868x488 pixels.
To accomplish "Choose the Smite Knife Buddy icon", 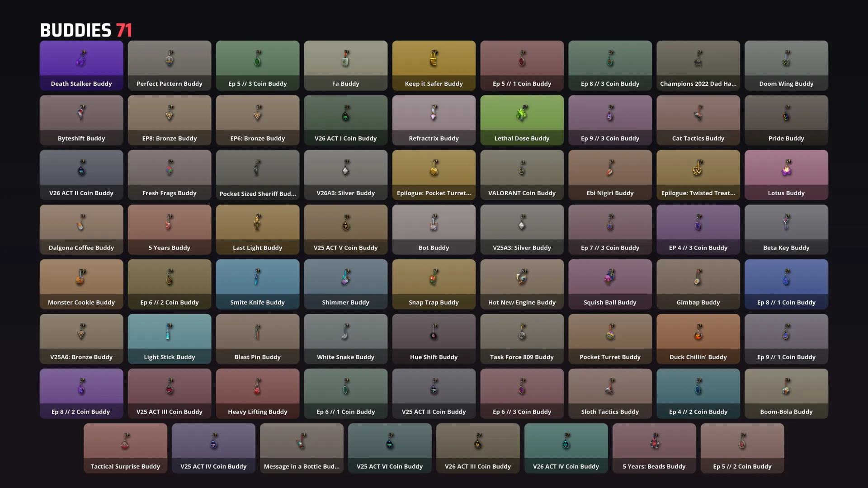I will [x=258, y=277].
